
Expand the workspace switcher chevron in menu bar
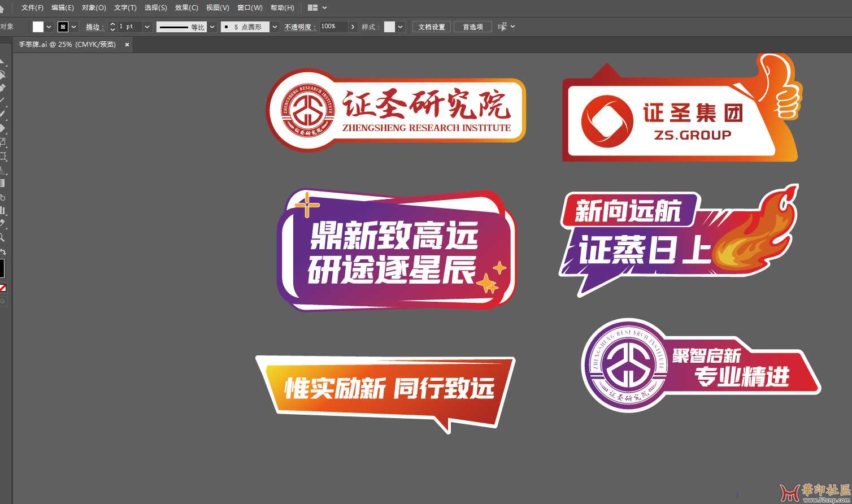coord(324,7)
